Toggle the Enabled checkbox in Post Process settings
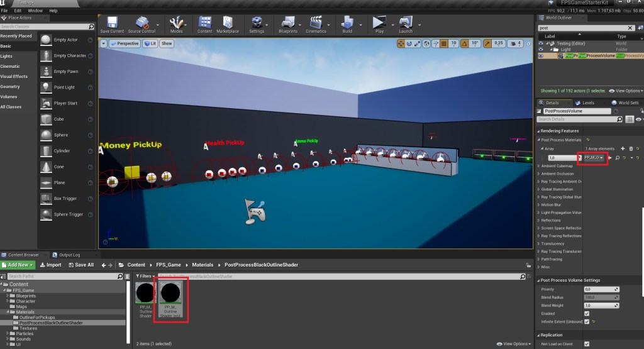Image resolution: width=644 pixels, height=349 pixels. pos(587,313)
